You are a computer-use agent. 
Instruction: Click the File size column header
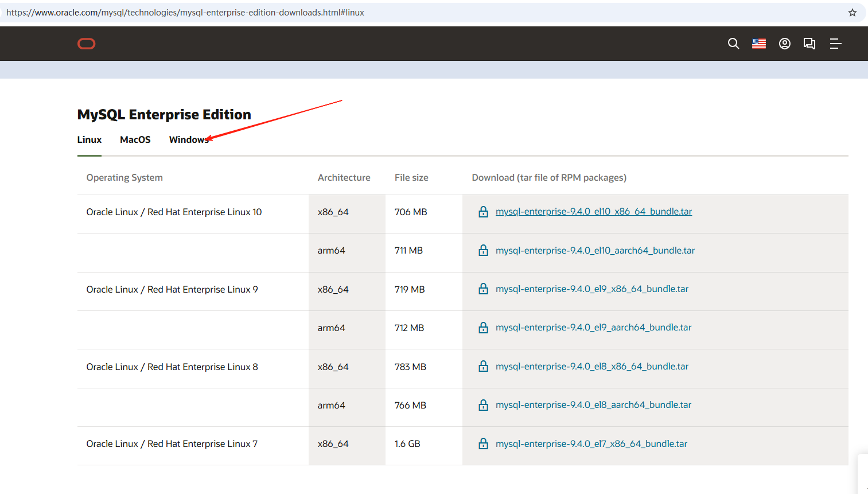coord(411,178)
